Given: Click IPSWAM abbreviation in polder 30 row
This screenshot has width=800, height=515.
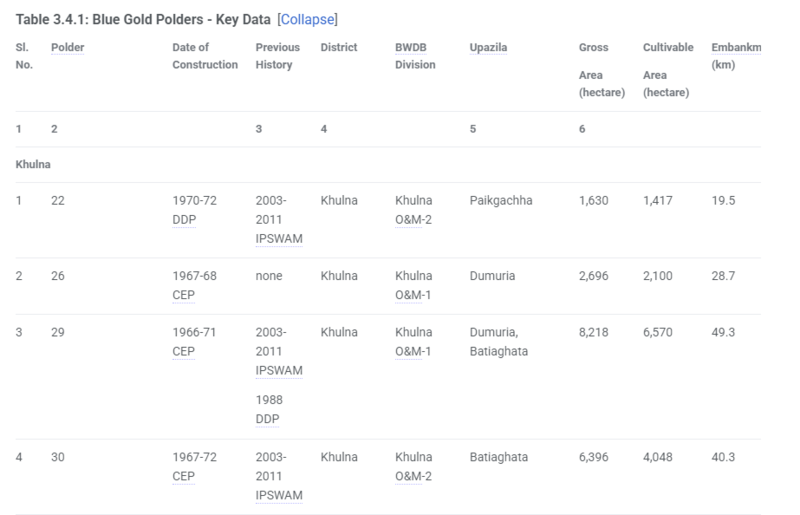Looking at the screenshot, I should point(279,495).
